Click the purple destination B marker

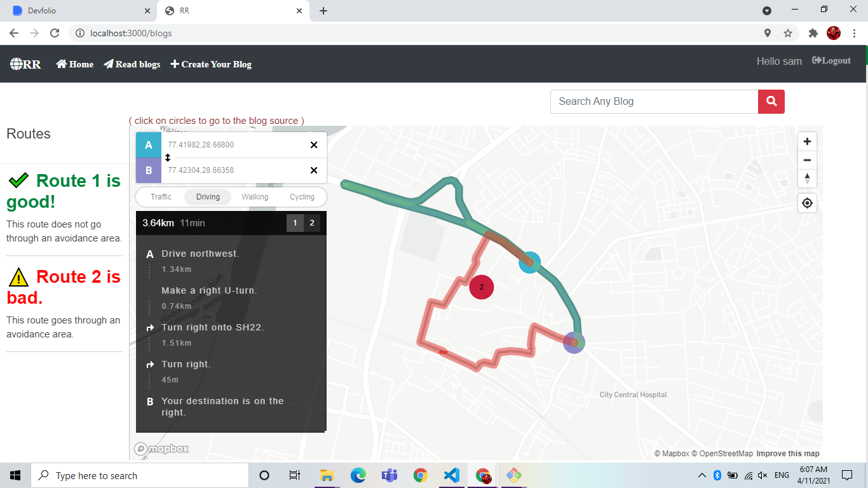click(x=574, y=342)
